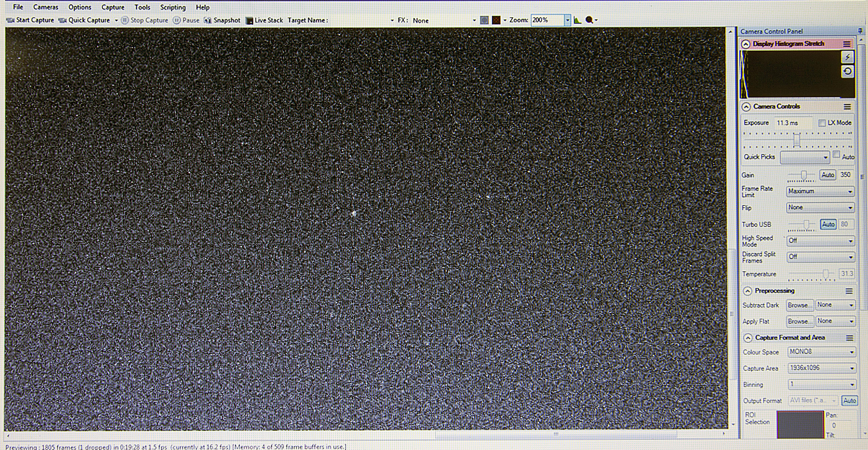Screen dimensions: 868x450
Task: Enable the LX Mode checkbox
Action: [822, 123]
